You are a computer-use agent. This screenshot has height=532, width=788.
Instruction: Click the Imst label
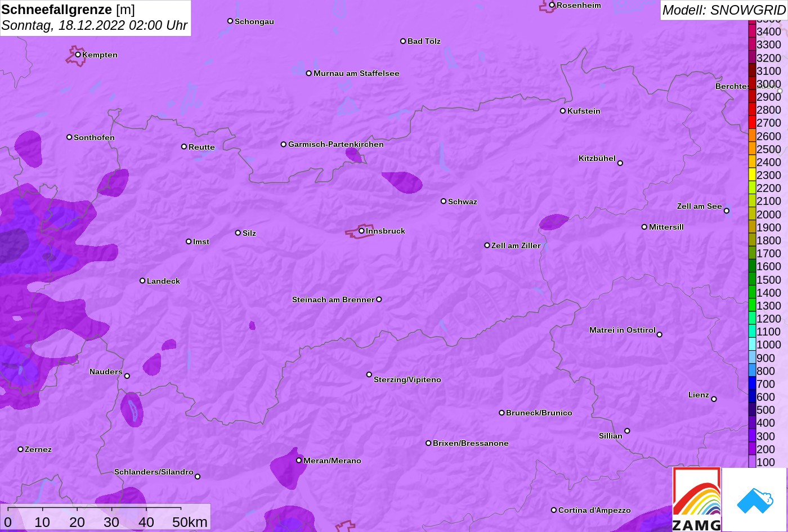(201, 242)
